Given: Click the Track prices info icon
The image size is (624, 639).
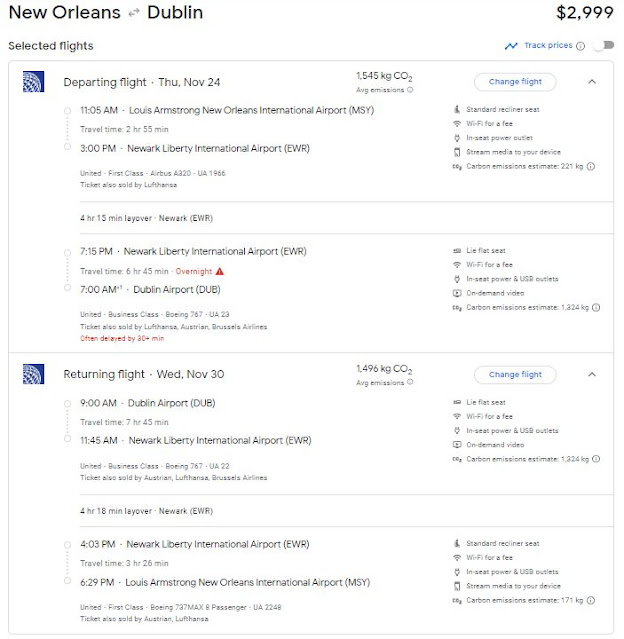Looking at the screenshot, I should click(580, 46).
